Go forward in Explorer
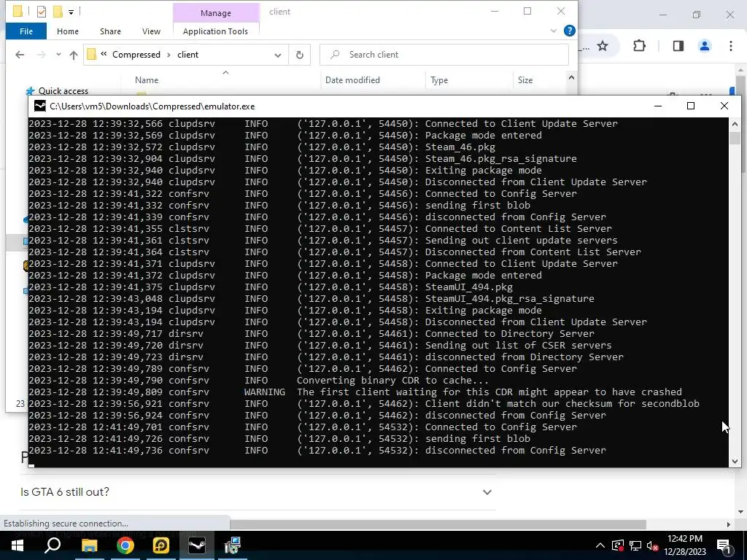 point(42,55)
